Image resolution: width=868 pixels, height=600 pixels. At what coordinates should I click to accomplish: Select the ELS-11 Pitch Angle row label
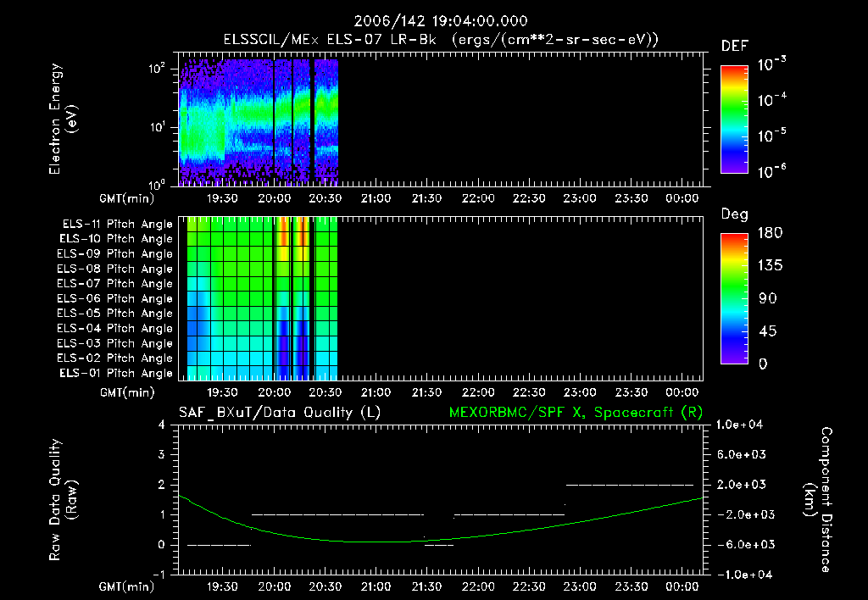click(x=117, y=225)
